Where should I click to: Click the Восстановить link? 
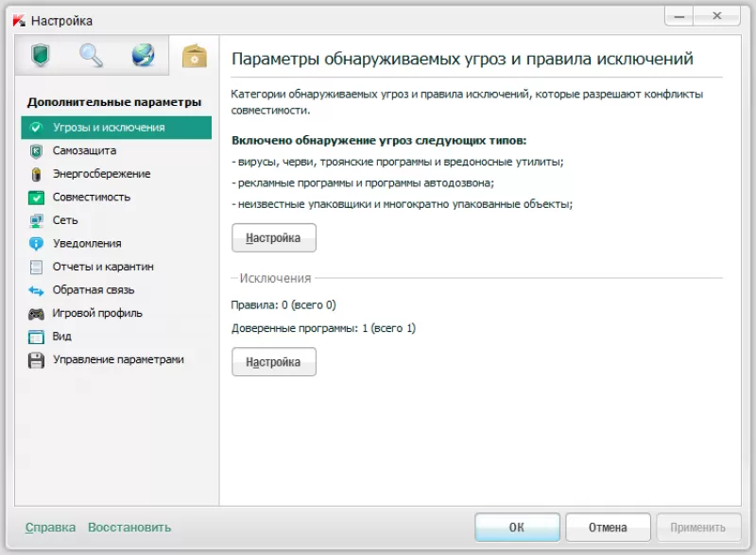[129, 528]
